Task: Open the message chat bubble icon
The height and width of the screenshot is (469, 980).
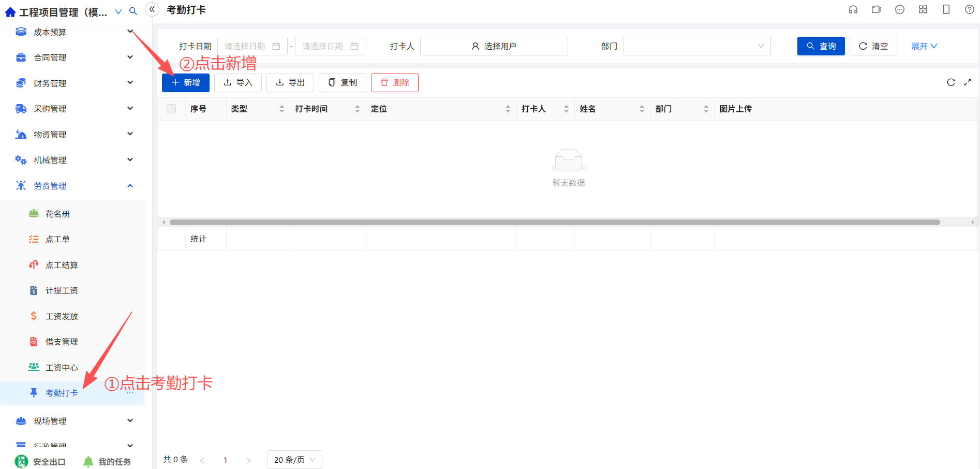Action: click(900, 10)
